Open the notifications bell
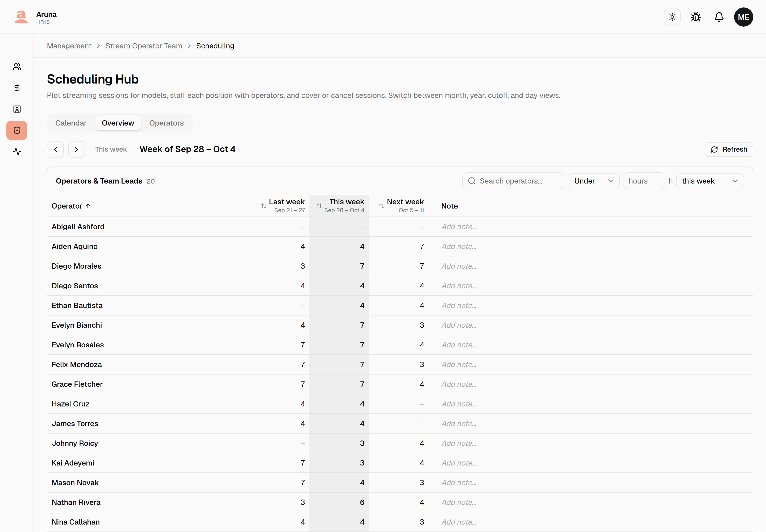The height and width of the screenshot is (532, 766). point(719,17)
